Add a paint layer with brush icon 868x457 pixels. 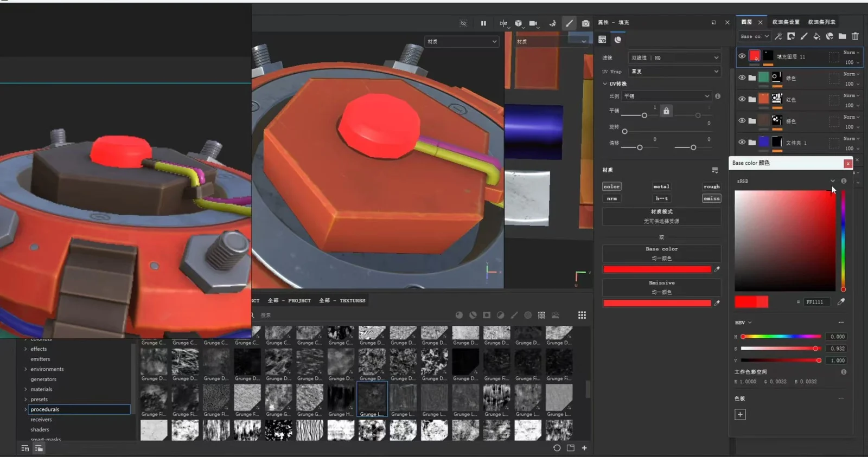tap(803, 36)
